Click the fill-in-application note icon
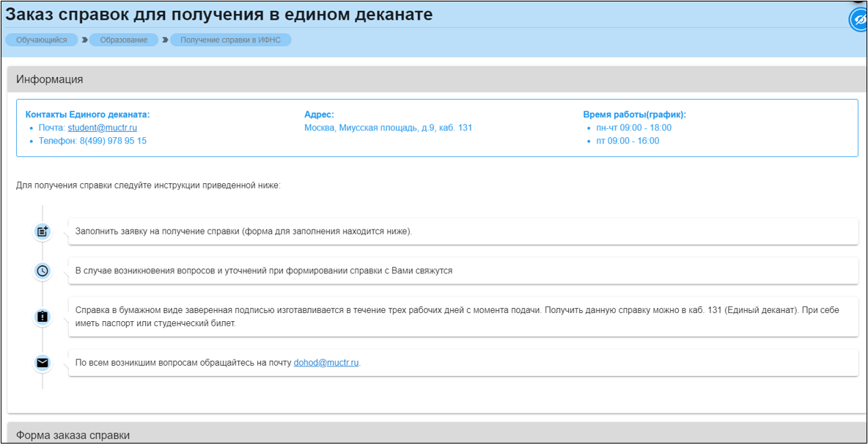Viewport: 868px width, 445px height. [x=43, y=232]
